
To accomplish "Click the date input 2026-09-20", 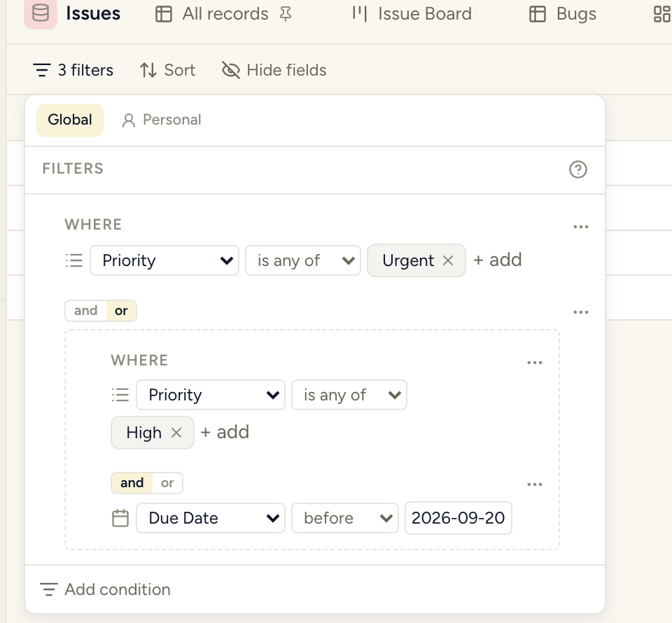I will pyautogui.click(x=458, y=518).
